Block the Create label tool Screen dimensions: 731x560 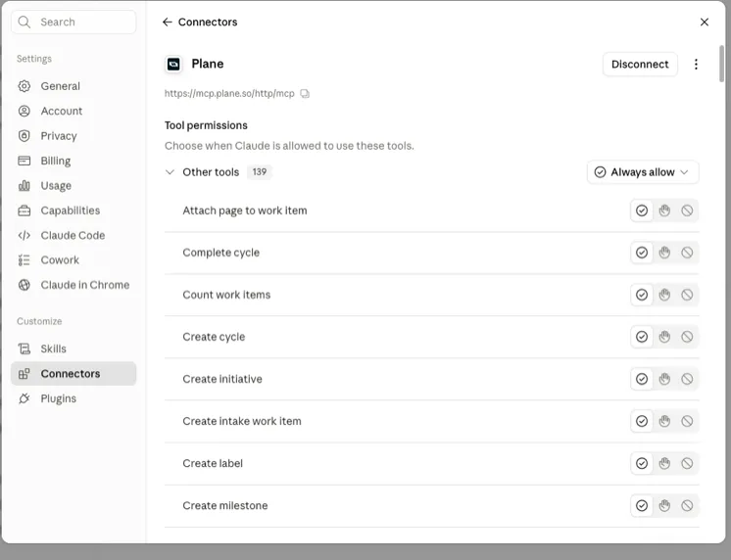click(687, 463)
